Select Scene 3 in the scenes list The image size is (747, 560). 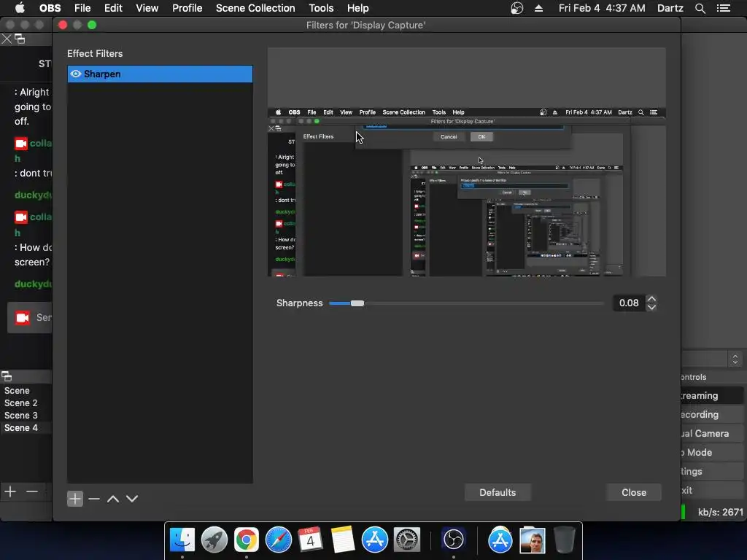tap(21, 415)
